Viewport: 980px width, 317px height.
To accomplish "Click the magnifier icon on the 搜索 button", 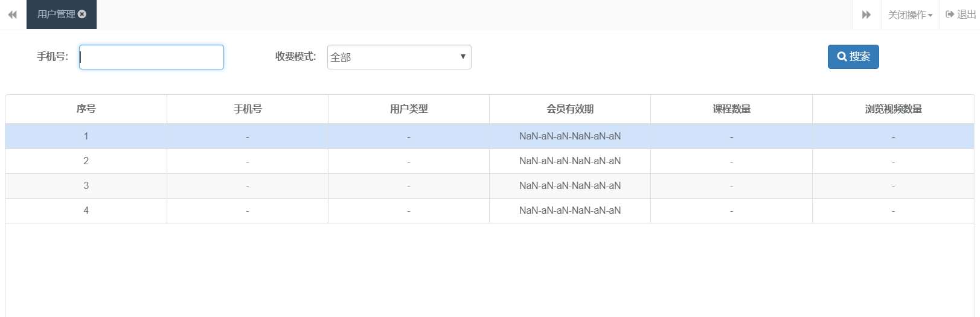I will (842, 57).
